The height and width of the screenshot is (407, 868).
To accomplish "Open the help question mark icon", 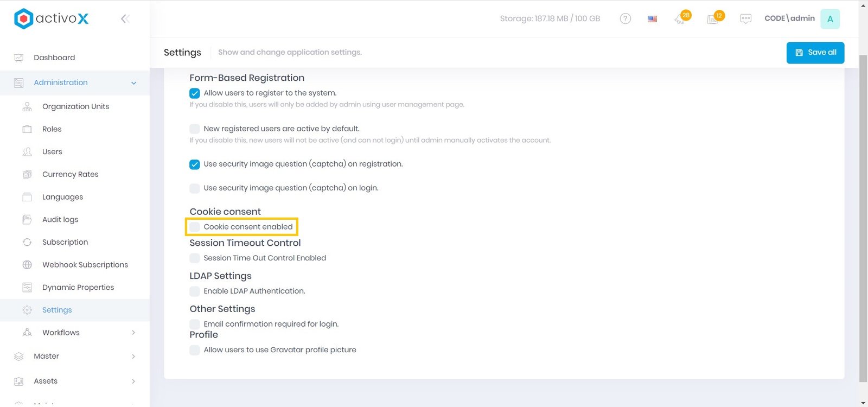I will 625,19.
